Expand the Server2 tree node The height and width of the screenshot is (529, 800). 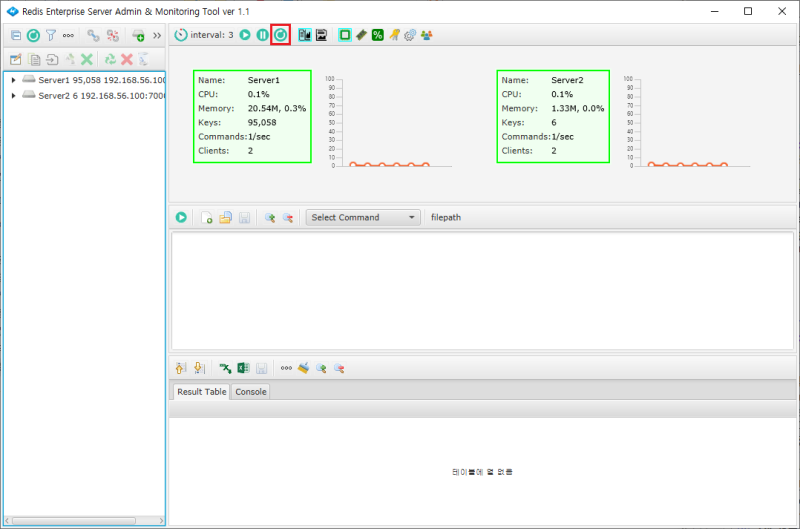click(13, 96)
